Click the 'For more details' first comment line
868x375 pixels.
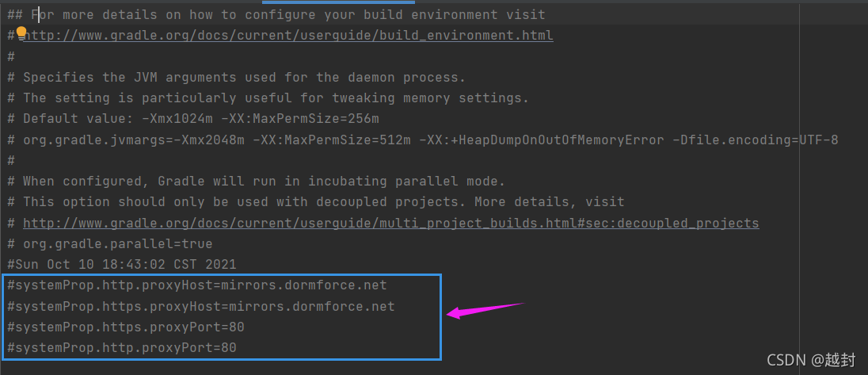[x=276, y=15]
